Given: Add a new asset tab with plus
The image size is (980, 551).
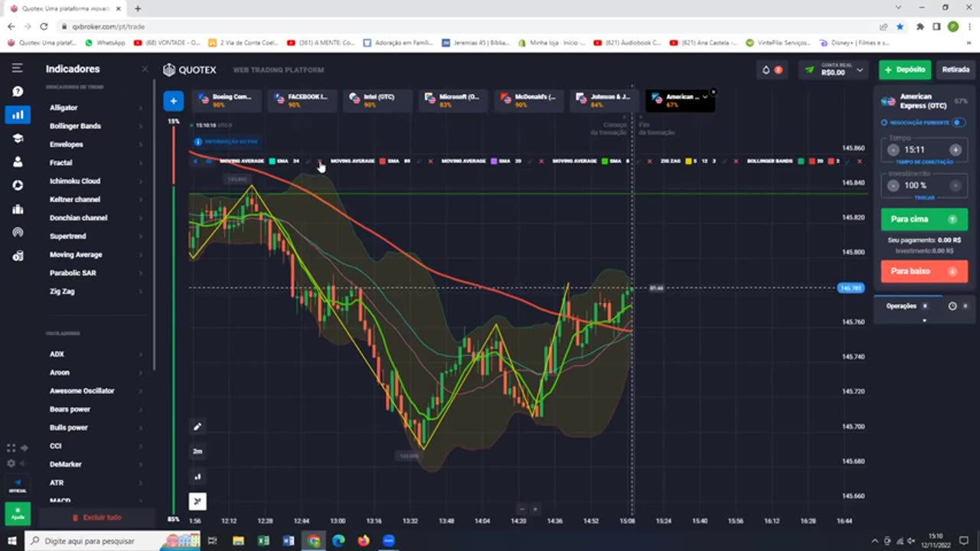Looking at the screenshot, I should pyautogui.click(x=173, y=100).
